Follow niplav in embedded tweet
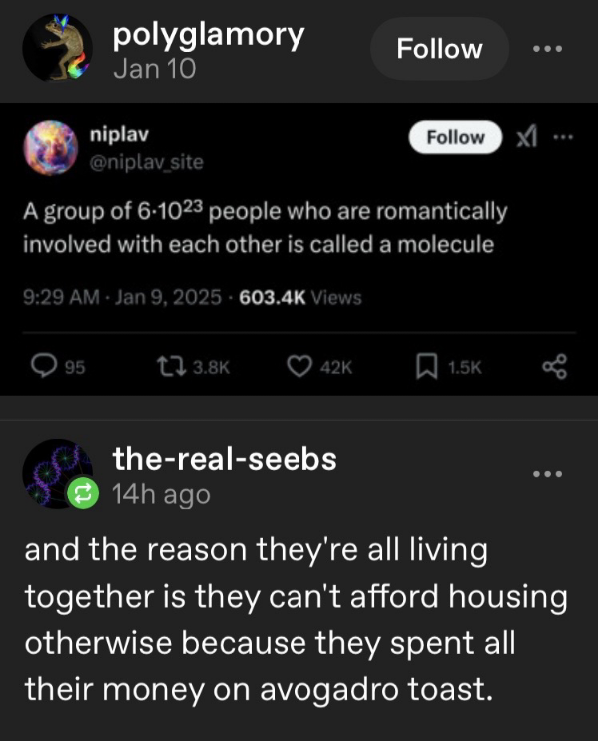598x741 pixels. point(455,137)
